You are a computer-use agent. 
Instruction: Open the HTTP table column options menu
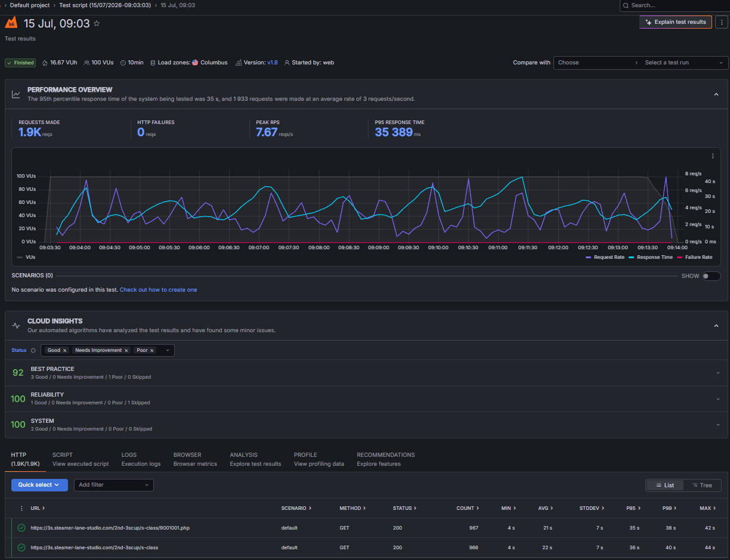click(22, 508)
